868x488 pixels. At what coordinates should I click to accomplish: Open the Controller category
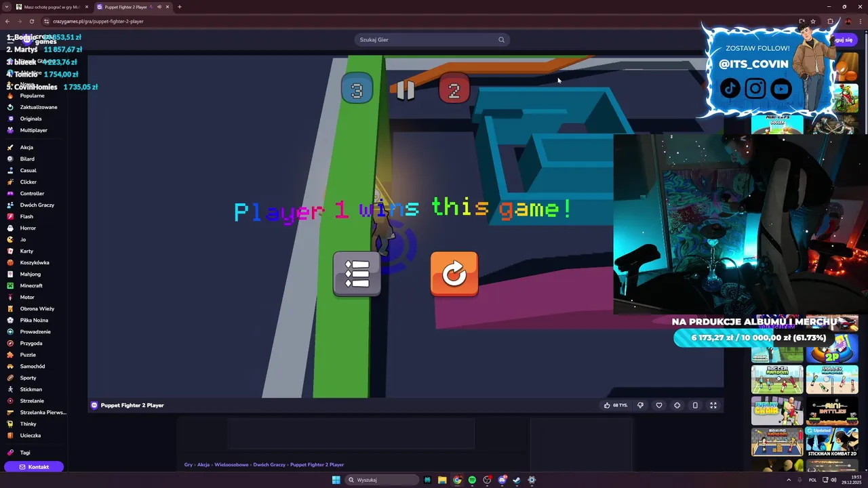[33, 193]
